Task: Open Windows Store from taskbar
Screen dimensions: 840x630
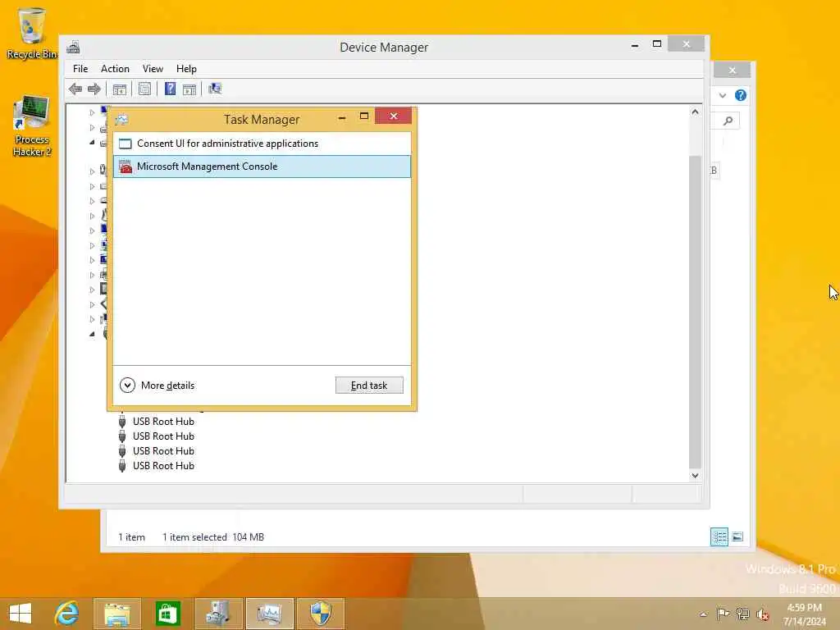Action: click(x=167, y=614)
